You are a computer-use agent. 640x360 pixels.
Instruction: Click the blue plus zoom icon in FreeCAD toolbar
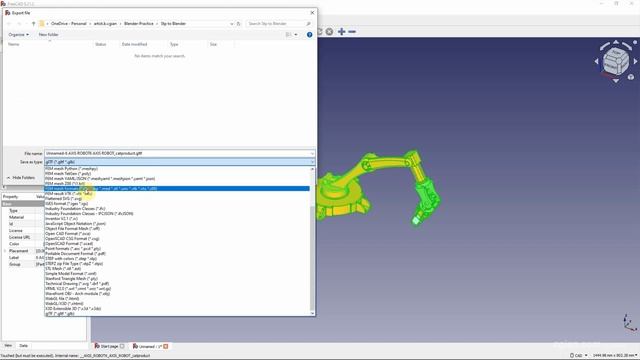pos(342,31)
